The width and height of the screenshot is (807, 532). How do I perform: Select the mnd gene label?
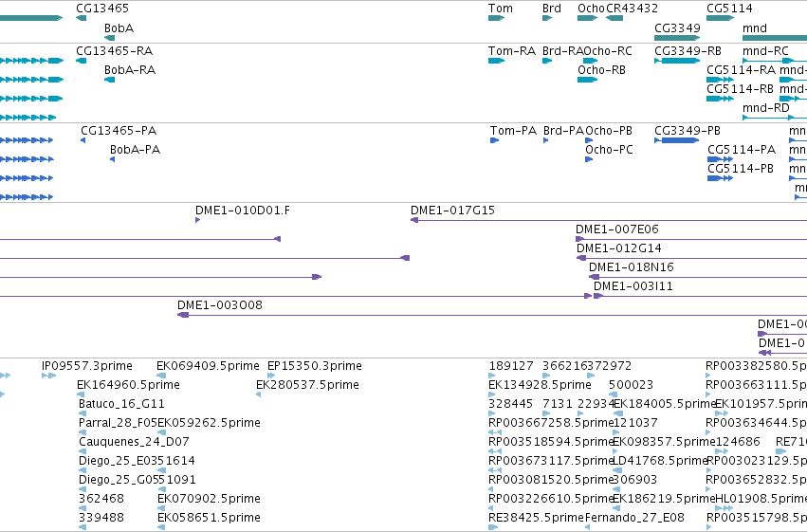[x=755, y=28]
